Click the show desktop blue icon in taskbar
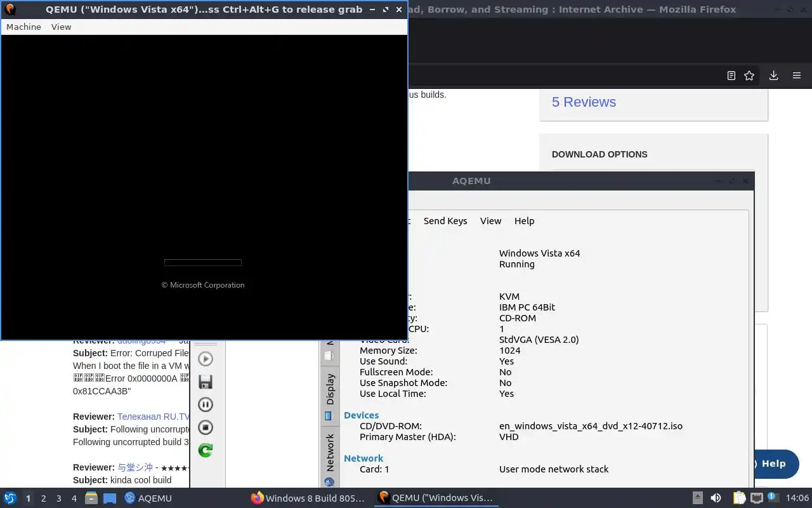Image resolution: width=812 pixels, height=508 pixels. [x=110, y=498]
